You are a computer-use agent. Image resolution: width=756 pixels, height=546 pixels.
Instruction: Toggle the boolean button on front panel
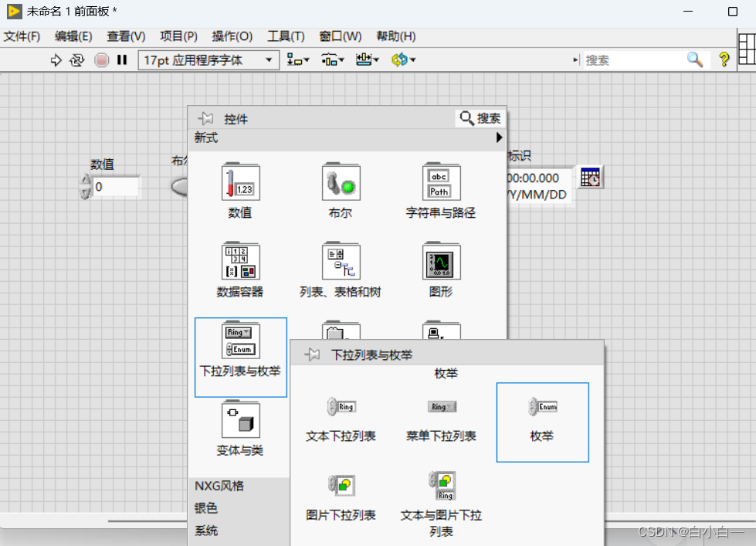pos(180,187)
